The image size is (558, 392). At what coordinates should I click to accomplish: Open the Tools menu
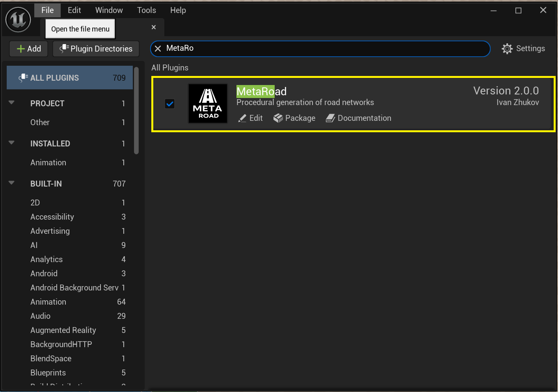pos(147,10)
